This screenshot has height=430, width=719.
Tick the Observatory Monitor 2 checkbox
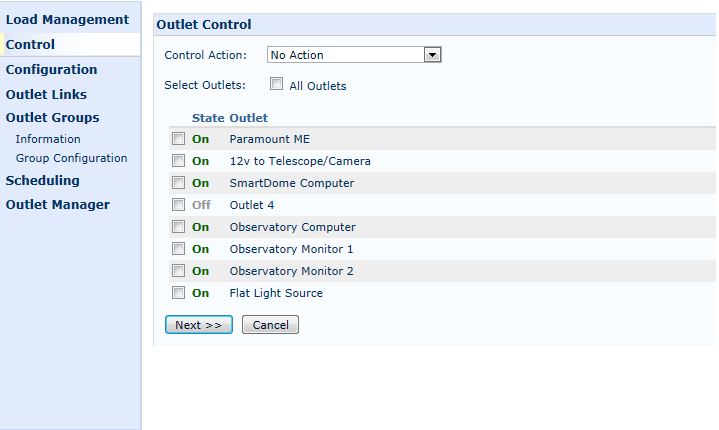[178, 270]
